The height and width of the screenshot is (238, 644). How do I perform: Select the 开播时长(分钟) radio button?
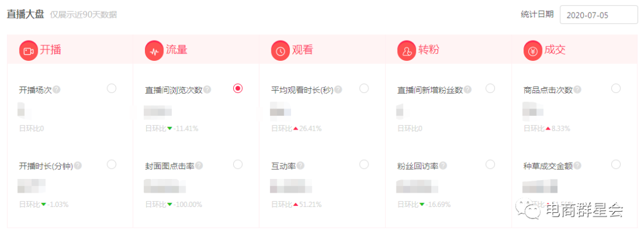click(x=112, y=165)
